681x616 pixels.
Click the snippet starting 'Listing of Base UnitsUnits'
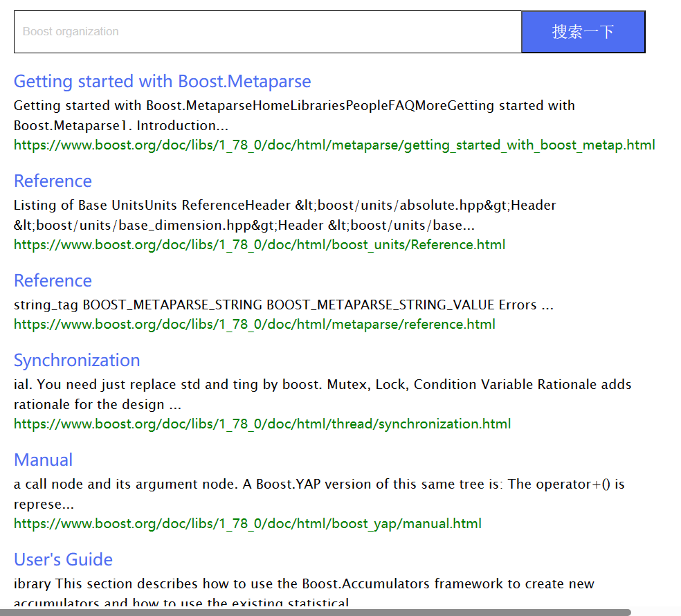[285, 215]
